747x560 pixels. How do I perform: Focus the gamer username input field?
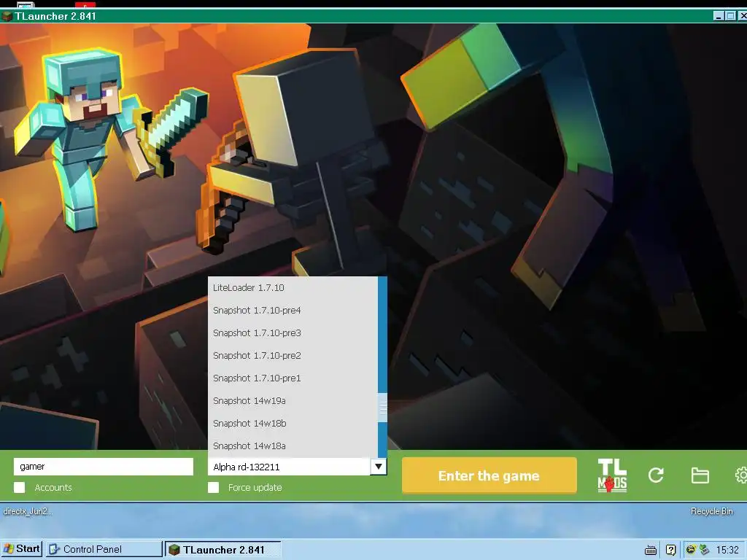(x=104, y=467)
